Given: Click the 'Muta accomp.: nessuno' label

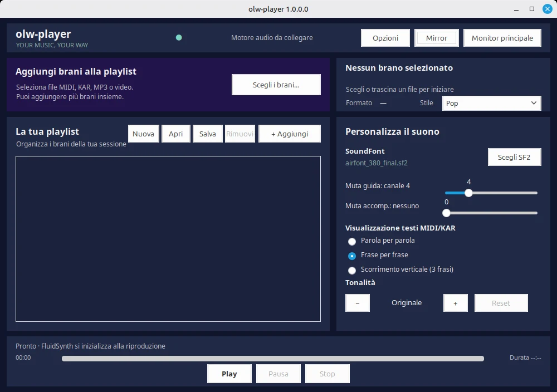Looking at the screenshot, I should pos(382,206).
